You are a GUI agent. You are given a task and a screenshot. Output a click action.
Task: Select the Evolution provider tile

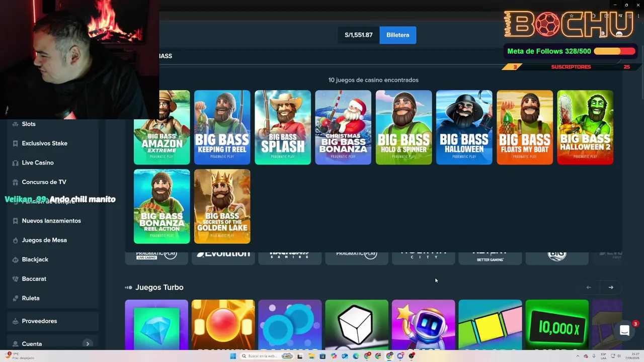point(223,258)
